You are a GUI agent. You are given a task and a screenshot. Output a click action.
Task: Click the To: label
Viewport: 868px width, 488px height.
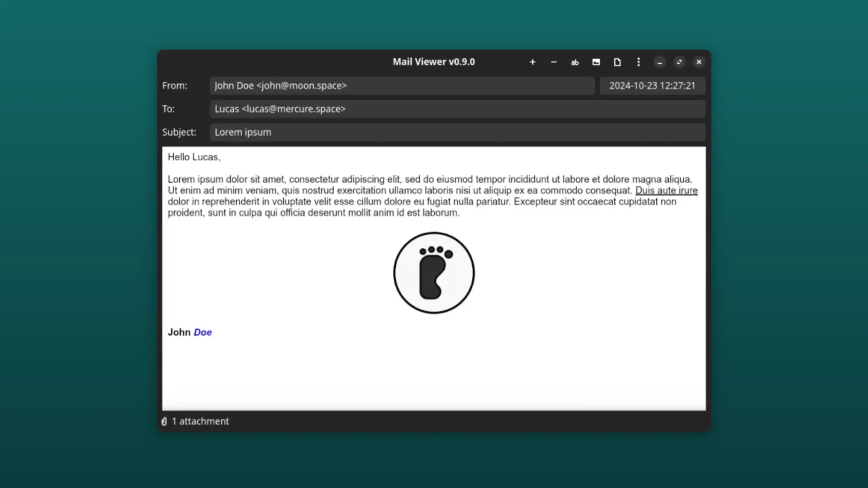[169, 109]
